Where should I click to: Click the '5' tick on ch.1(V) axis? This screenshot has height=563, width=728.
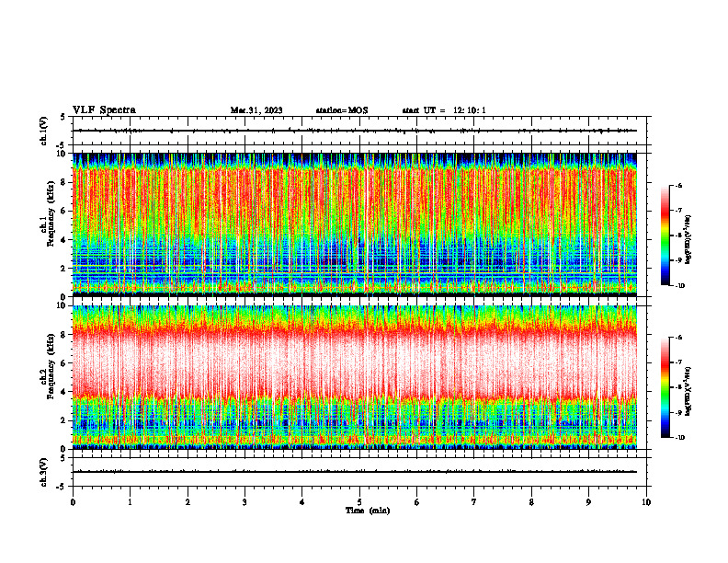click(x=63, y=117)
